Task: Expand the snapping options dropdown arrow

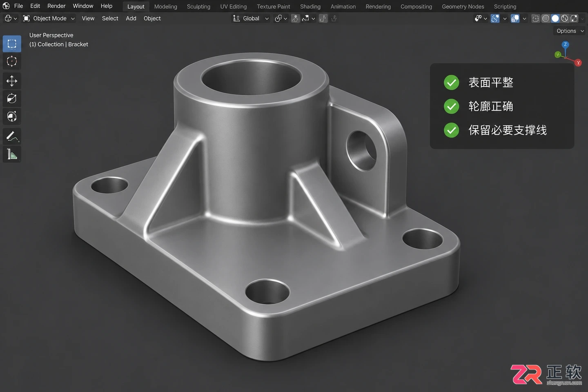Action: 313,18
